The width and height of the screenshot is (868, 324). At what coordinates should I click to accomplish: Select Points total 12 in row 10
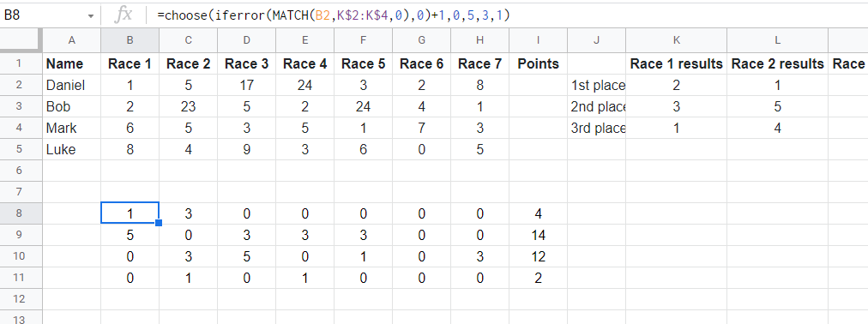click(x=539, y=256)
